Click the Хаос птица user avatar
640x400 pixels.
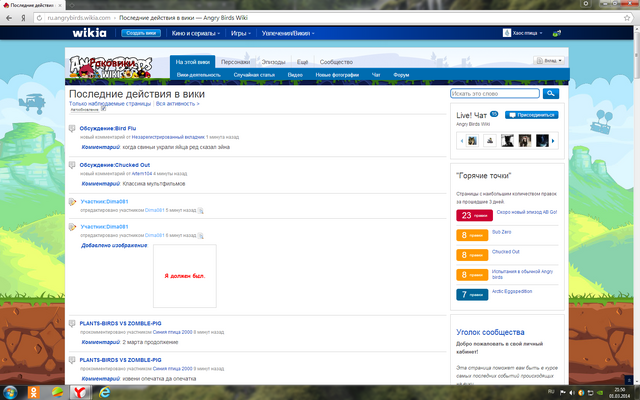pyautogui.click(x=507, y=33)
